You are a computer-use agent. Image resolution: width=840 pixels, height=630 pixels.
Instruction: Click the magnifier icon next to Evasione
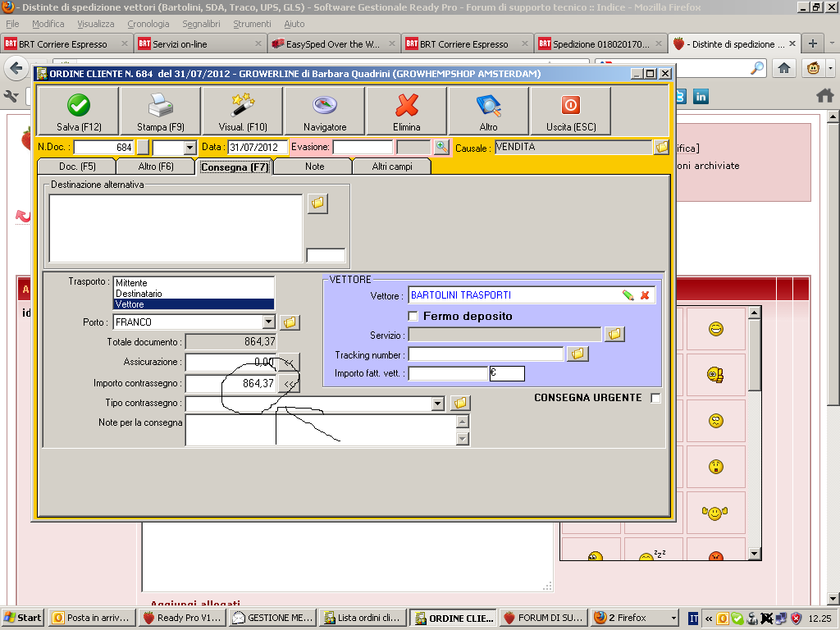tap(441, 147)
